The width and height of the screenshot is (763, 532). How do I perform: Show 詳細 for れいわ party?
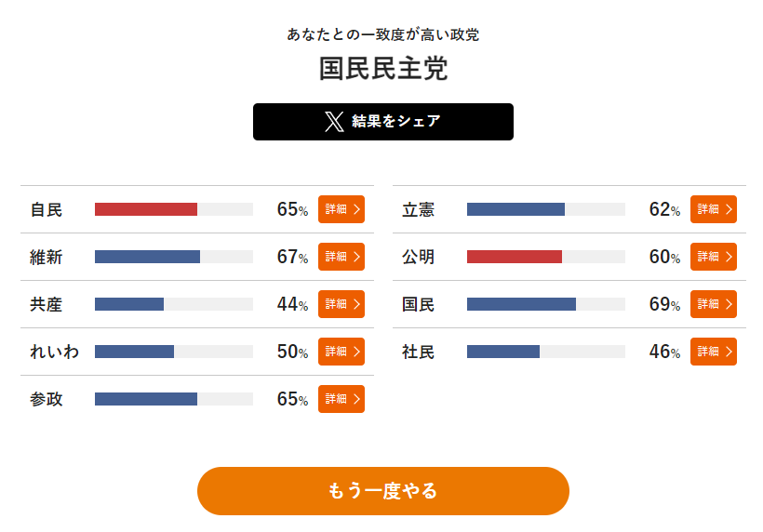[341, 351]
